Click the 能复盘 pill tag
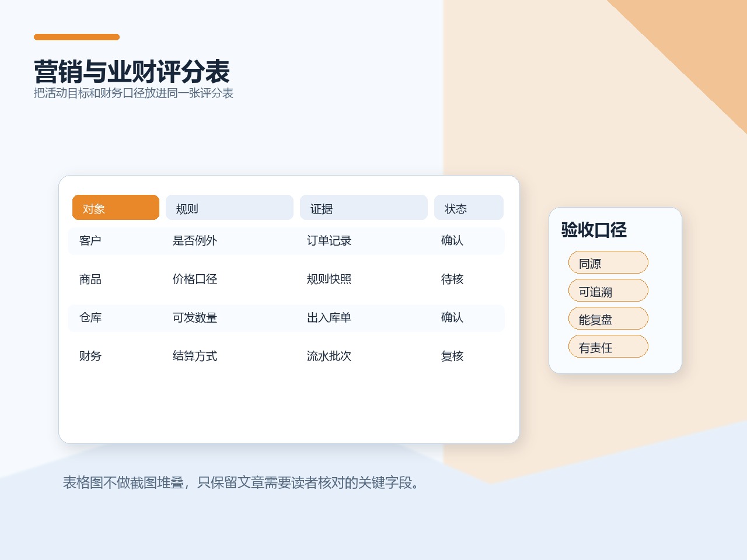Image resolution: width=747 pixels, height=560 pixels. tap(608, 318)
